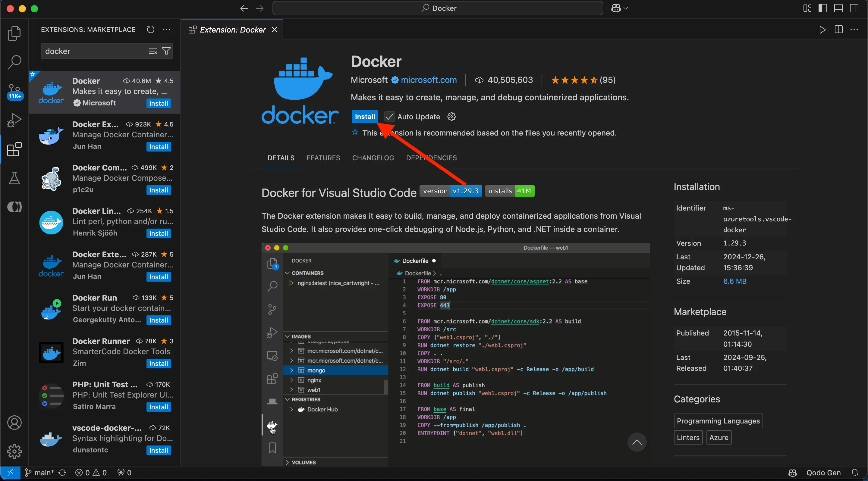Click the refresh extensions list icon
The height and width of the screenshot is (481, 868).
pos(150,28)
